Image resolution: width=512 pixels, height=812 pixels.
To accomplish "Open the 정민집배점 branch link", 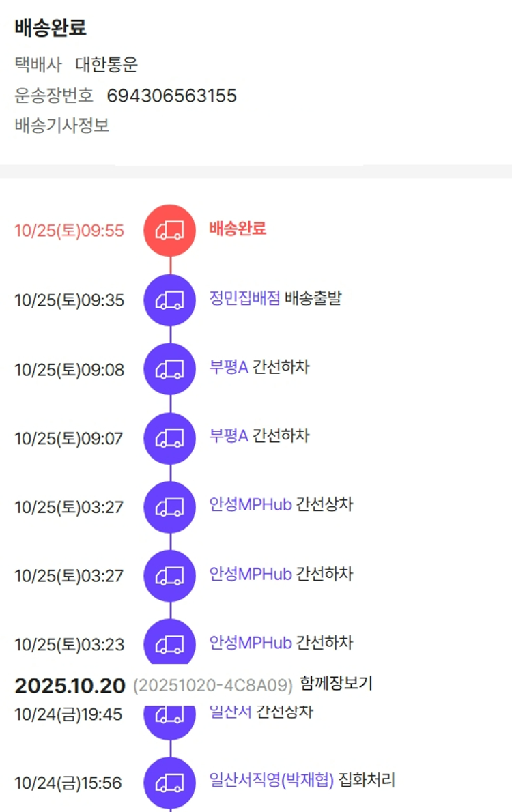I will coord(244,298).
